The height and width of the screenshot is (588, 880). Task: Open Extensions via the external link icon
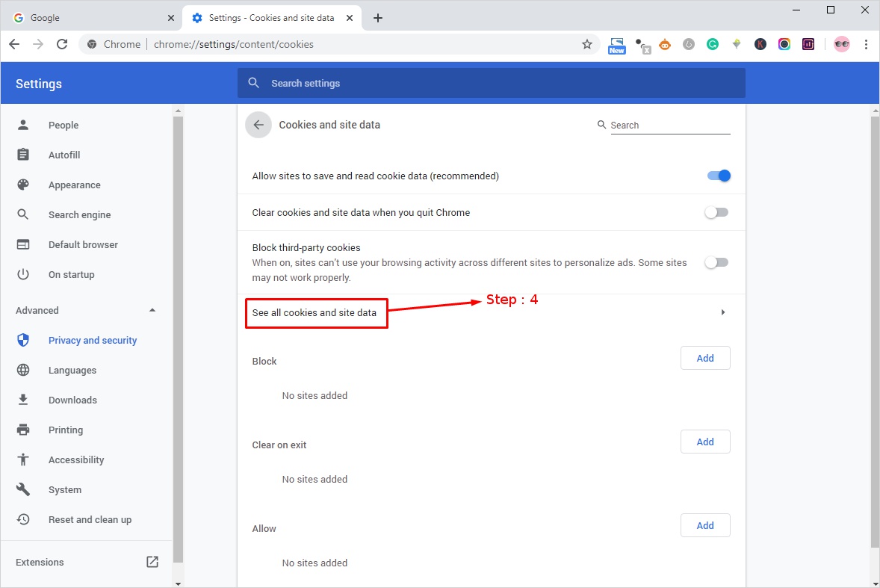[x=152, y=562]
